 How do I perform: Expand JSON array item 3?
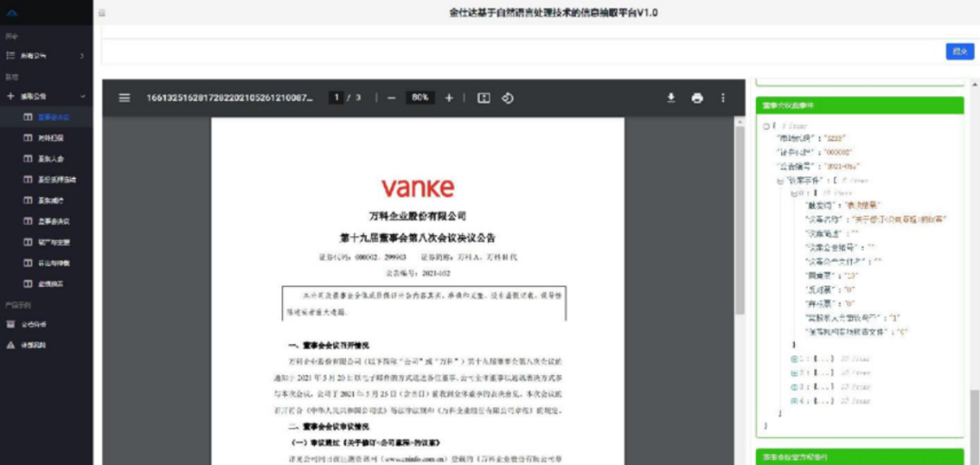coord(794,387)
